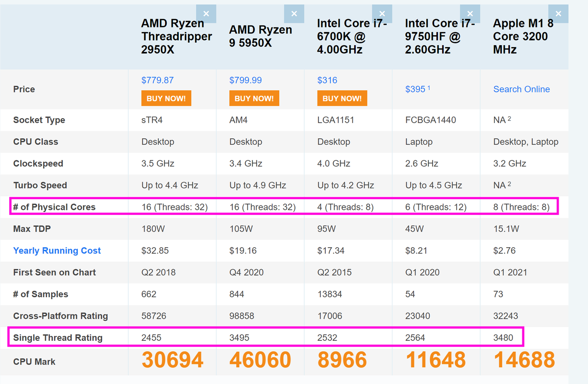Image resolution: width=588 pixels, height=384 pixels.
Task: Open the $316 price link
Action: tap(327, 80)
